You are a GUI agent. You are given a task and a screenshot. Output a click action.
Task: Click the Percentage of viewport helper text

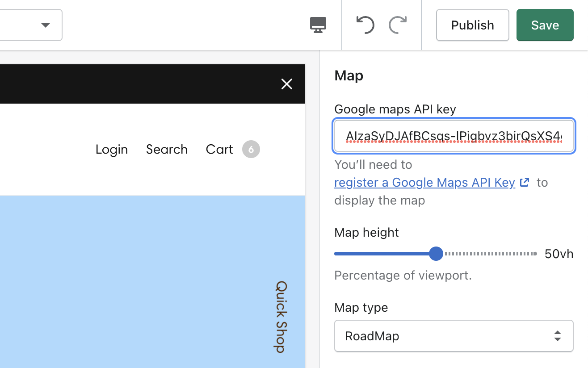403,275
